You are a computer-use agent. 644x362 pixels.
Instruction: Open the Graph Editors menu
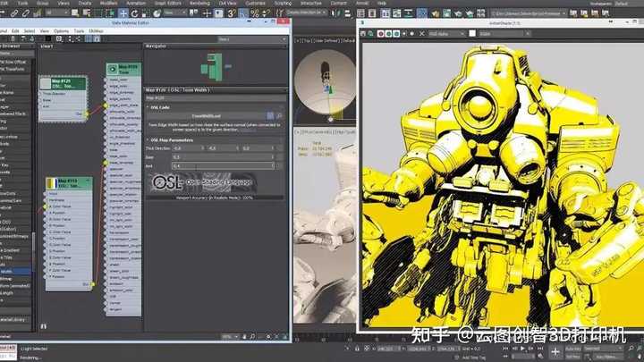click(167, 3)
